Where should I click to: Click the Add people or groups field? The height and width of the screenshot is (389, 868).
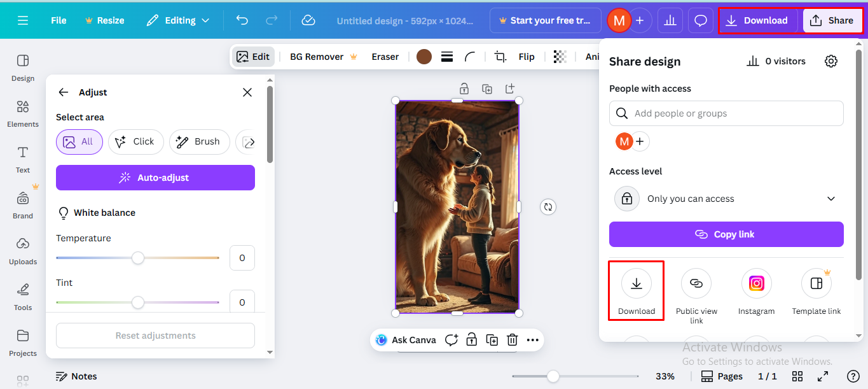tap(726, 113)
